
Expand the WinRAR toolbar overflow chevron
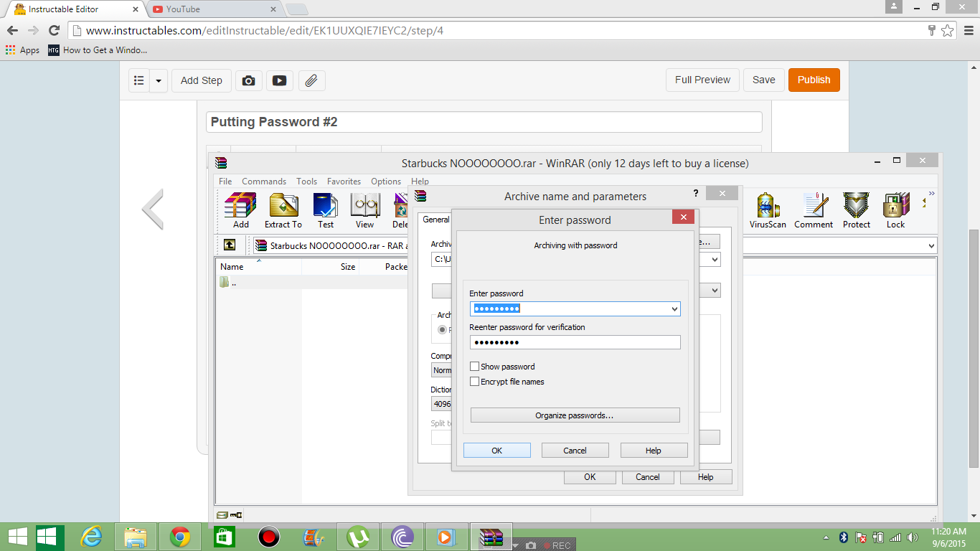tap(932, 194)
